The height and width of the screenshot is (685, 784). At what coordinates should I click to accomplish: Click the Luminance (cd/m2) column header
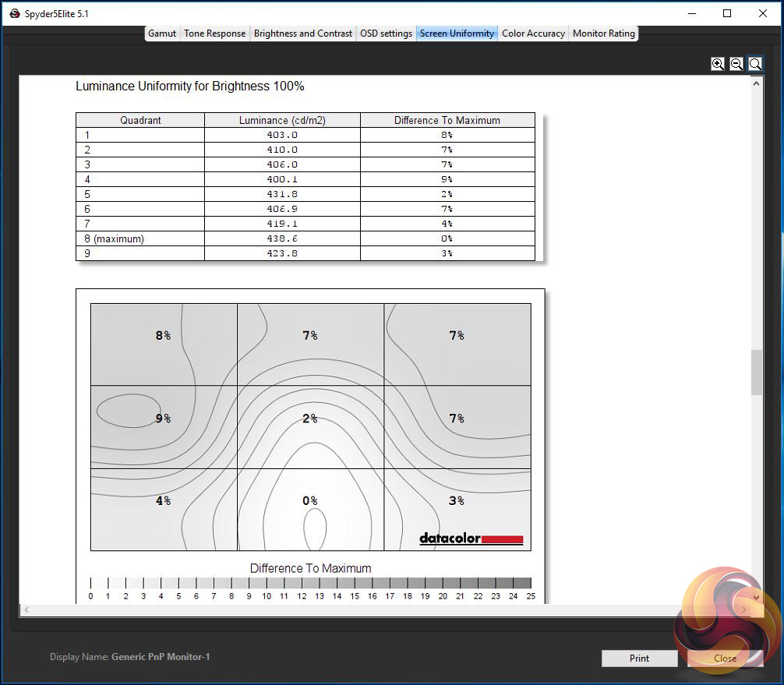[x=282, y=120]
